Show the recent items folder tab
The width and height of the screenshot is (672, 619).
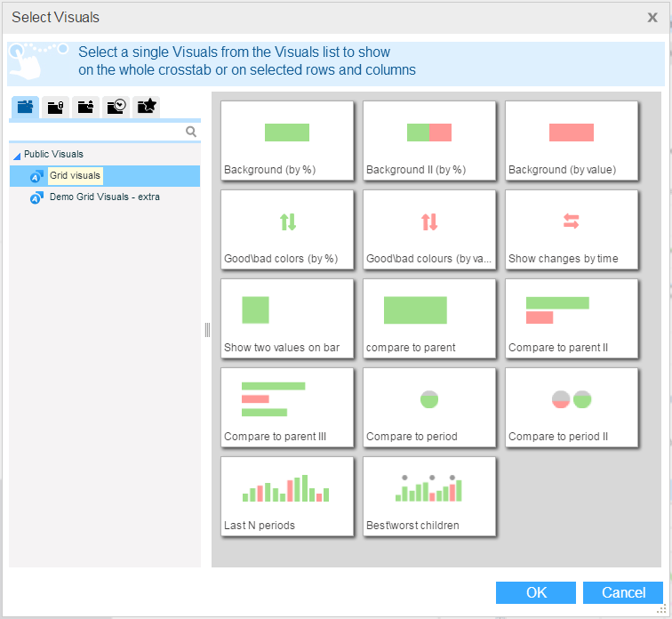click(x=116, y=108)
